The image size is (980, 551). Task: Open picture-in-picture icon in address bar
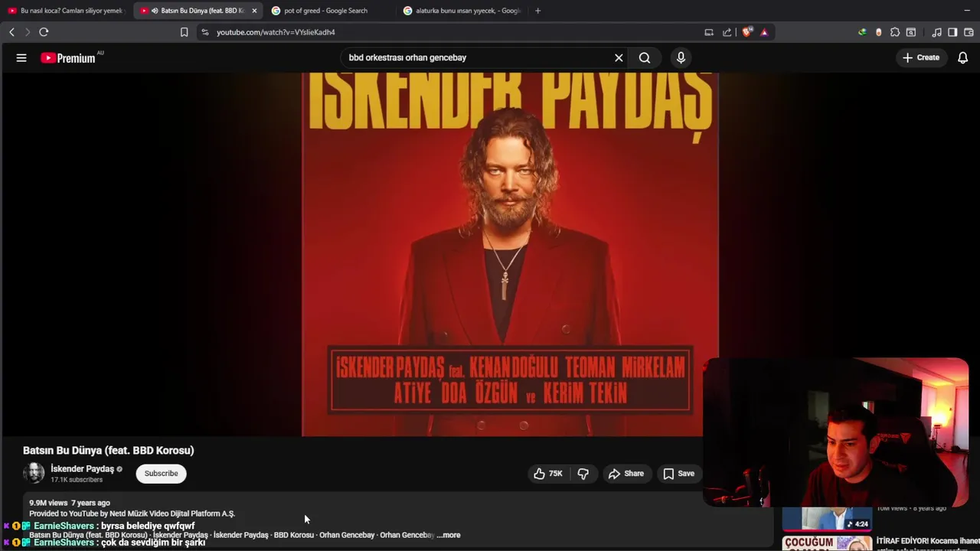(709, 32)
